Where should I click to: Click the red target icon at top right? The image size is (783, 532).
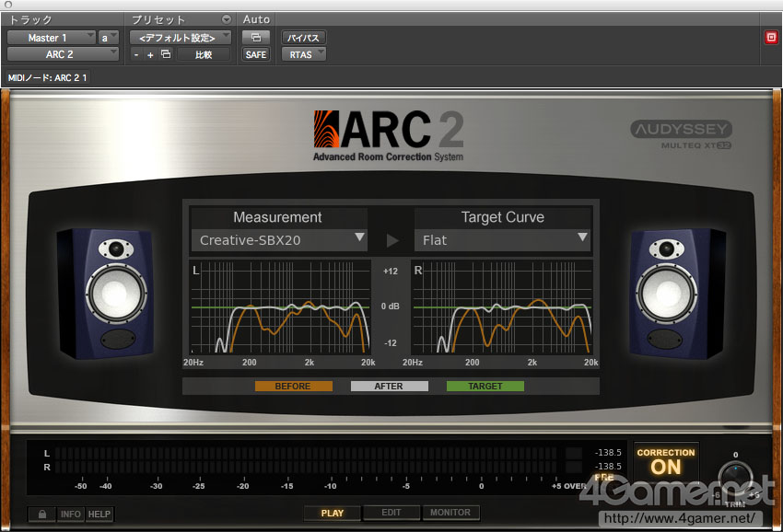pyautogui.click(x=771, y=38)
